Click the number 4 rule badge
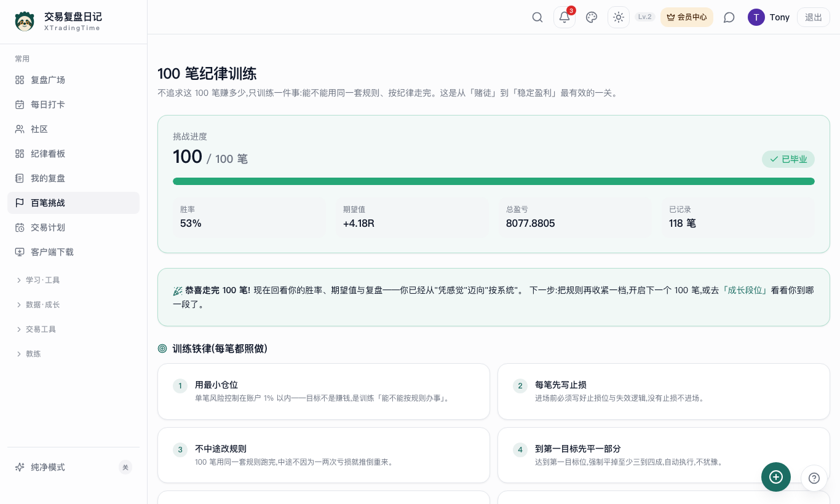This screenshot has width=840, height=504. tap(520, 450)
